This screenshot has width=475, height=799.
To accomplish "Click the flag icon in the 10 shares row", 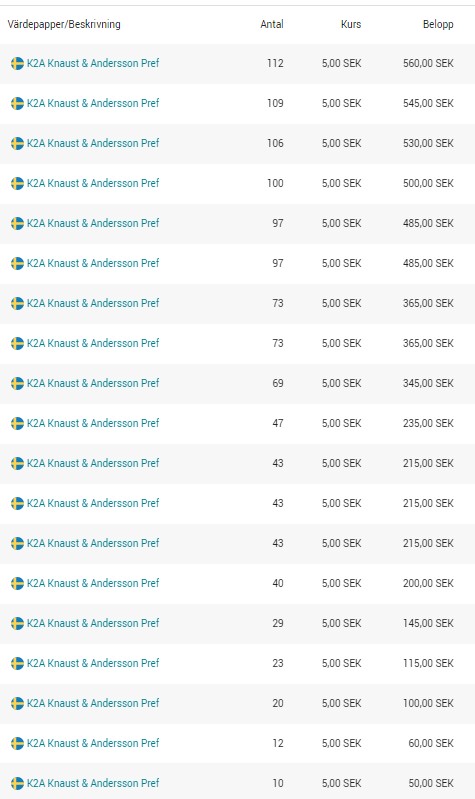I will point(17,784).
